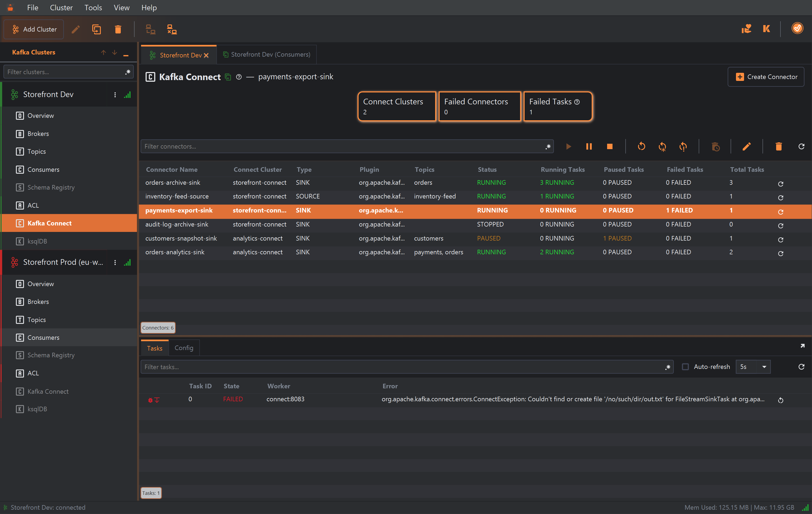The image size is (812, 514).
Task: Delete connector using toolbar trash icon
Action: (x=779, y=146)
